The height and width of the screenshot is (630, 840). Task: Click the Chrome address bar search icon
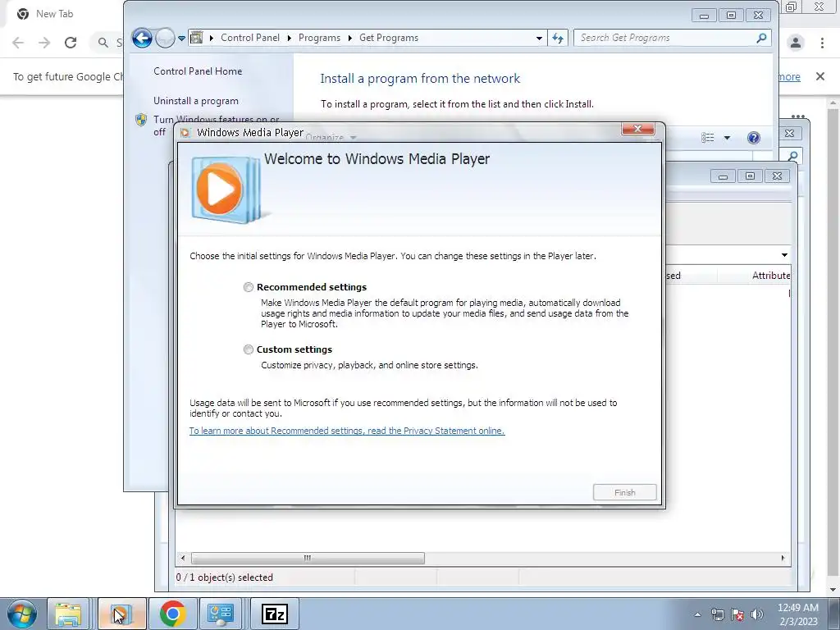103,43
